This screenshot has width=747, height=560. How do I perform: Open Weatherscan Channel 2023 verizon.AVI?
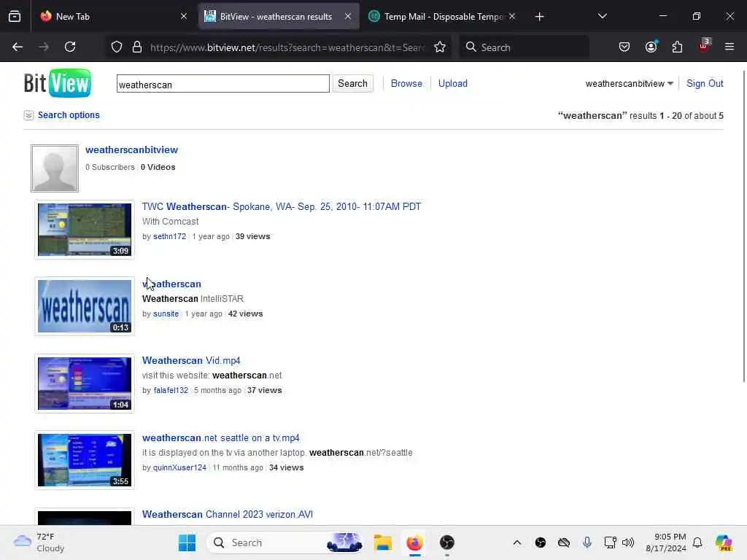point(228,514)
